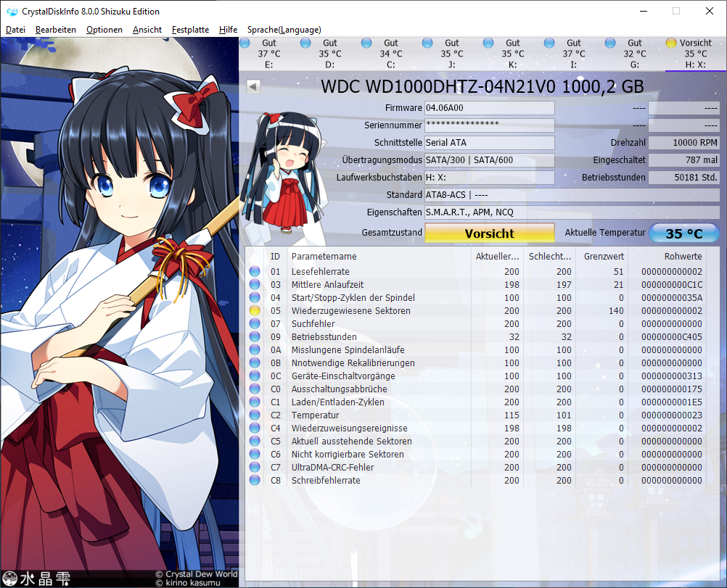Click status icon for Wiederzuweisungsereignisse
Screen dimensions: 727x588
255,428
